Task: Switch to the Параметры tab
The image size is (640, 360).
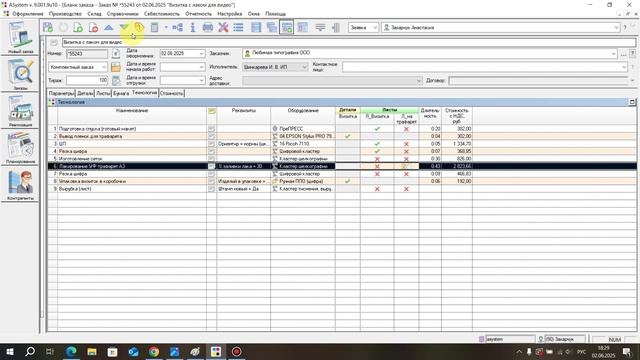Action: [x=61, y=93]
